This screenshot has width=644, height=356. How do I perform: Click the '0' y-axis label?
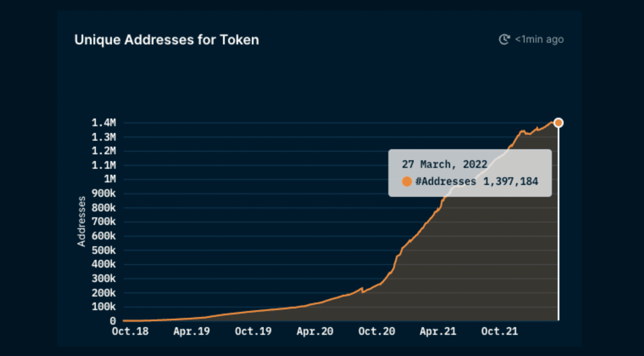[113, 321]
